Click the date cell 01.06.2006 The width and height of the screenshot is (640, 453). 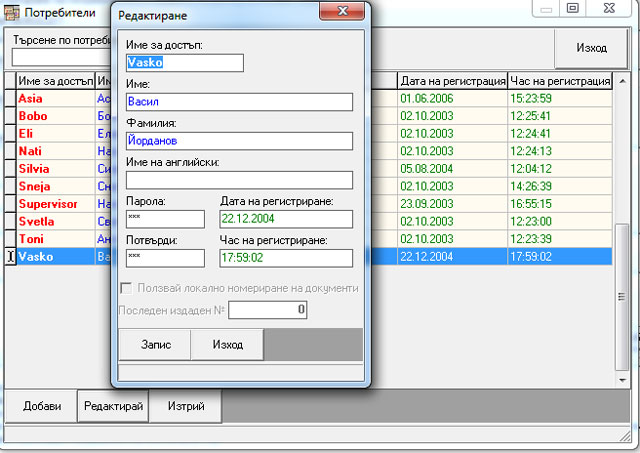pyautogui.click(x=452, y=98)
